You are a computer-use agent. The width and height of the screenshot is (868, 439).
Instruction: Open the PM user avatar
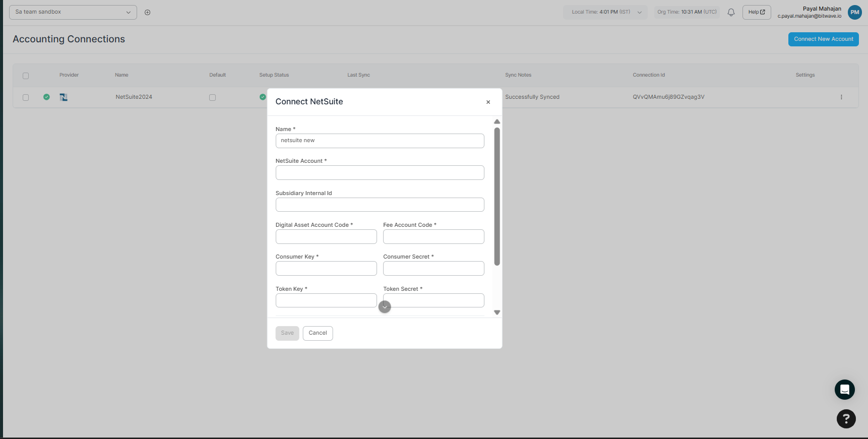click(x=855, y=12)
